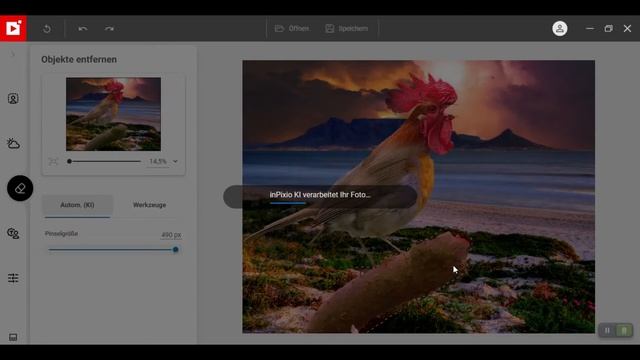Viewport: 640px width, 360px height.
Task: Undo the last action
Action: (83, 29)
